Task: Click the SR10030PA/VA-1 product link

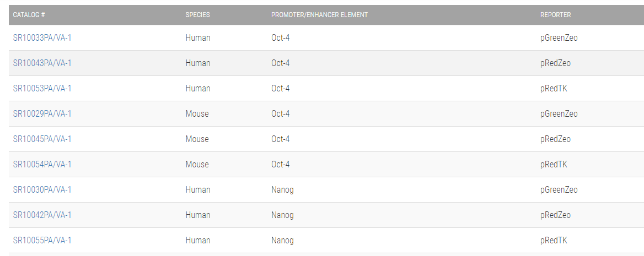Action: 42,190
